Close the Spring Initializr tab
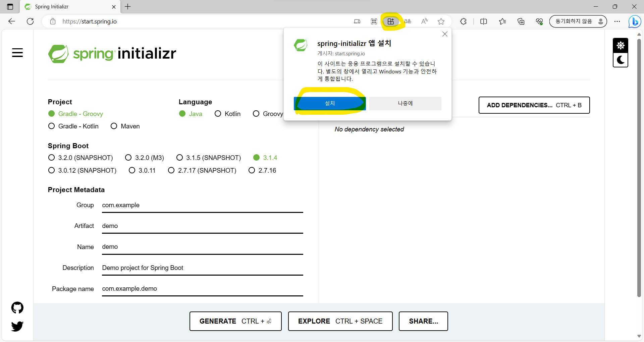Viewport: 644px width, 342px height. (114, 7)
